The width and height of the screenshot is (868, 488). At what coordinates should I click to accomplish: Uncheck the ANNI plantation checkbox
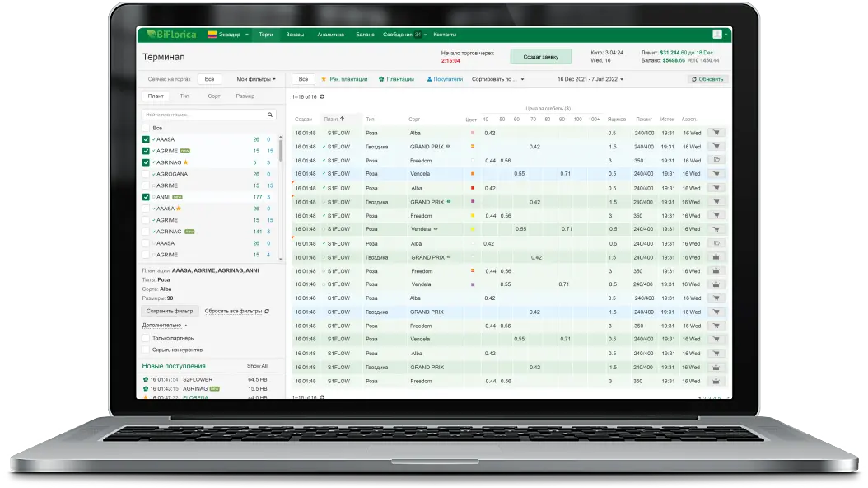[147, 197]
